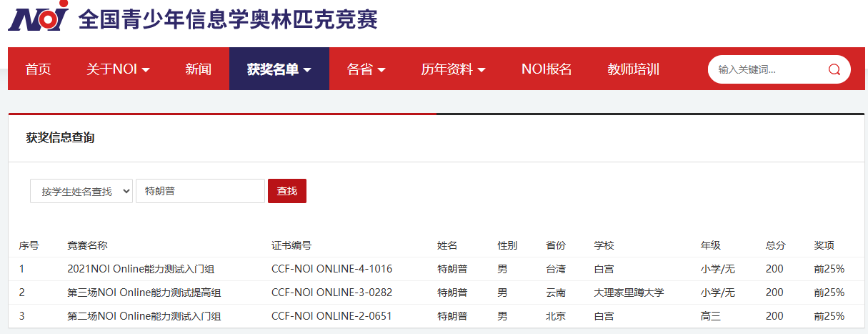Click the 序号 column header

(29, 245)
